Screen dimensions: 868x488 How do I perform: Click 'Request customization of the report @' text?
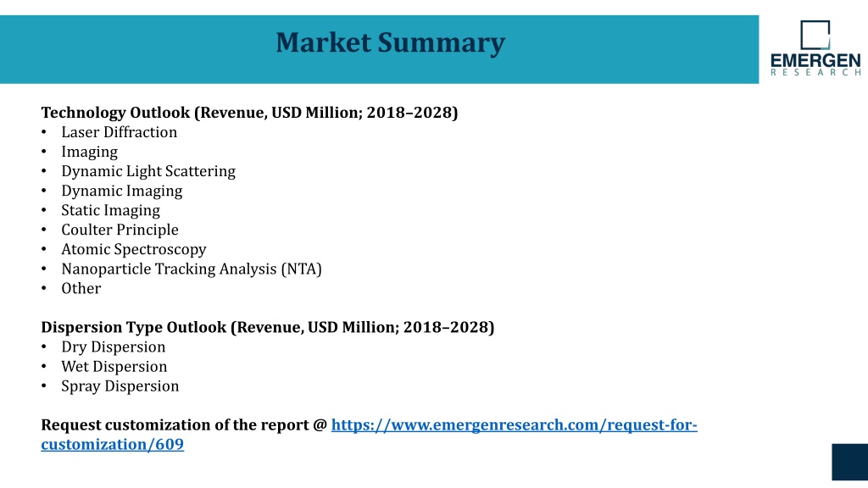point(184,425)
